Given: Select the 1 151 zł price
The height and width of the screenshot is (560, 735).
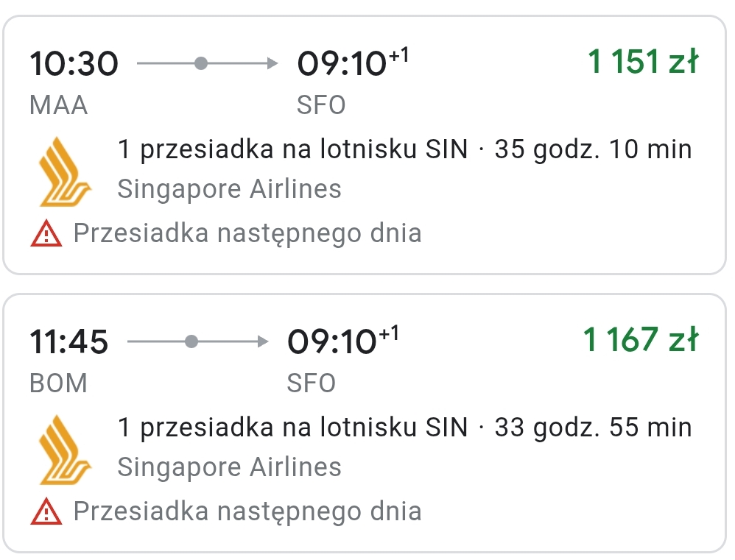Looking at the screenshot, I should pos(643,62).
